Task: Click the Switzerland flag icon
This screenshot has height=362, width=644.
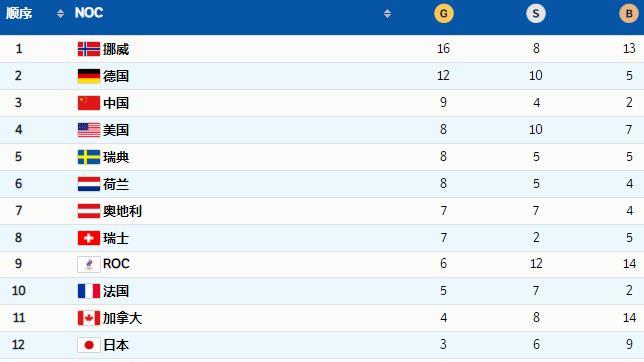Action: (89, 238)
